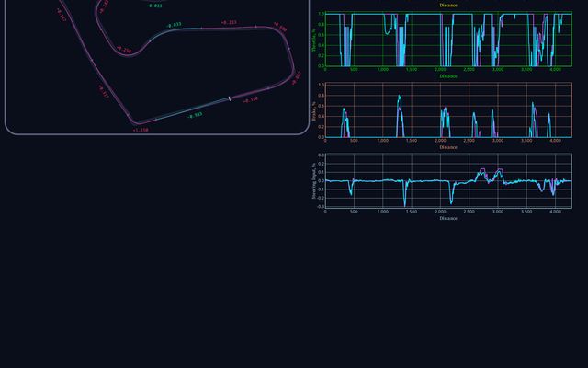Screen dimensions: 588x368
Task: Click the Distance label below steering chart
Action: (447, 218)
